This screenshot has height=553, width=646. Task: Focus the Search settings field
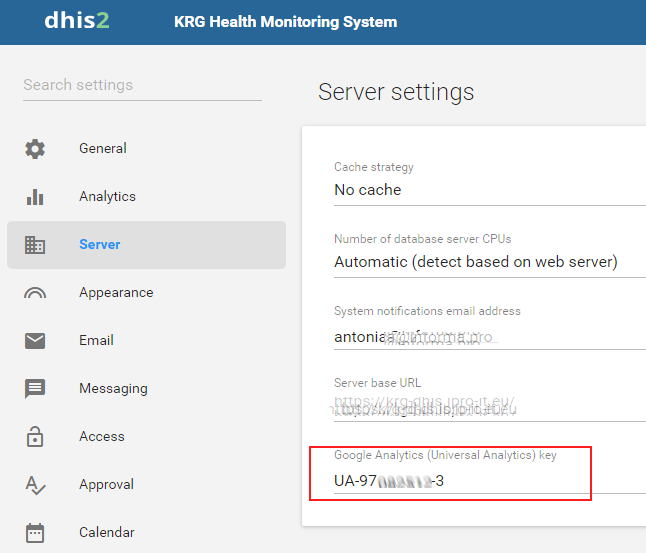click(142, 85)
